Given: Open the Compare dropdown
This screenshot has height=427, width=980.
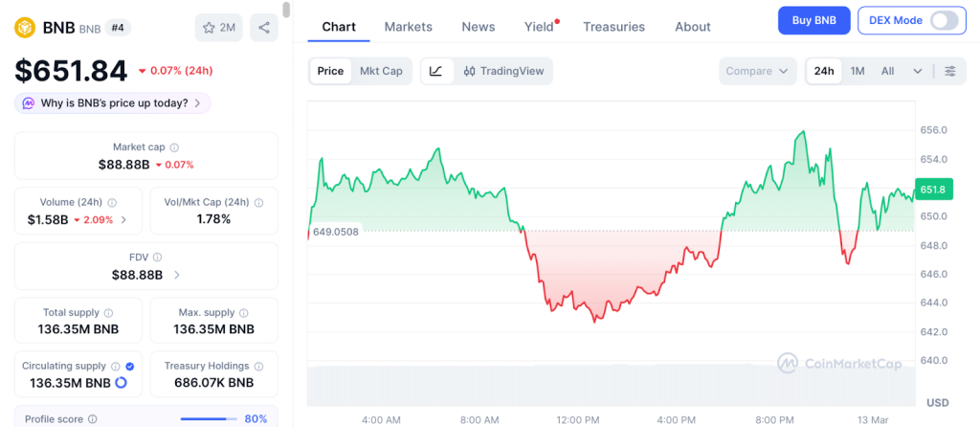Looking at the screenshot, I should (758, 71).
